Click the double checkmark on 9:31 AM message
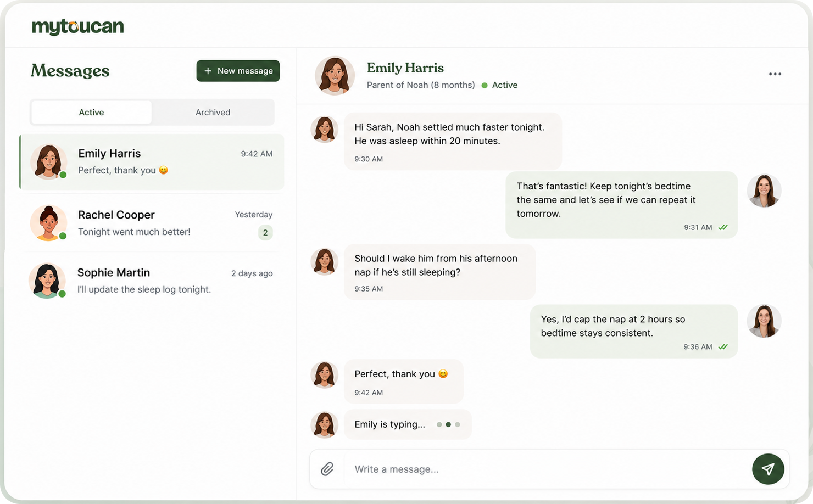This screenshot has height=504, width=813. 723,227
